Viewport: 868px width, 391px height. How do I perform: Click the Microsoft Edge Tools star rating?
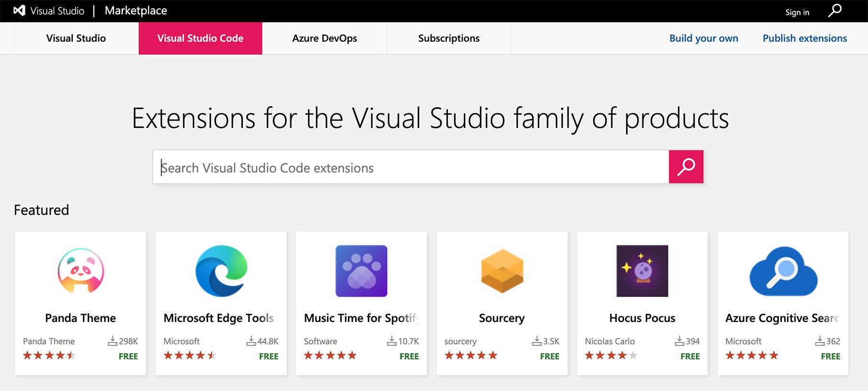point(190,356)
